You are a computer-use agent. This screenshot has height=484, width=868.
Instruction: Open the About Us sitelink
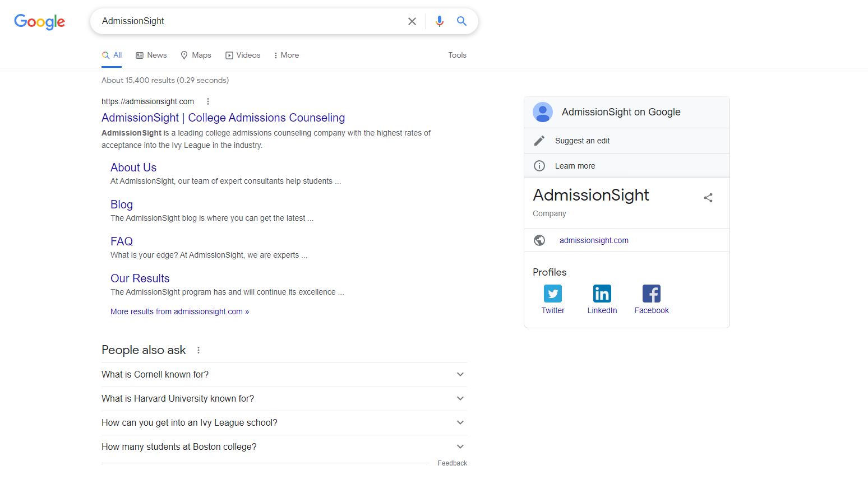(133, 167)
